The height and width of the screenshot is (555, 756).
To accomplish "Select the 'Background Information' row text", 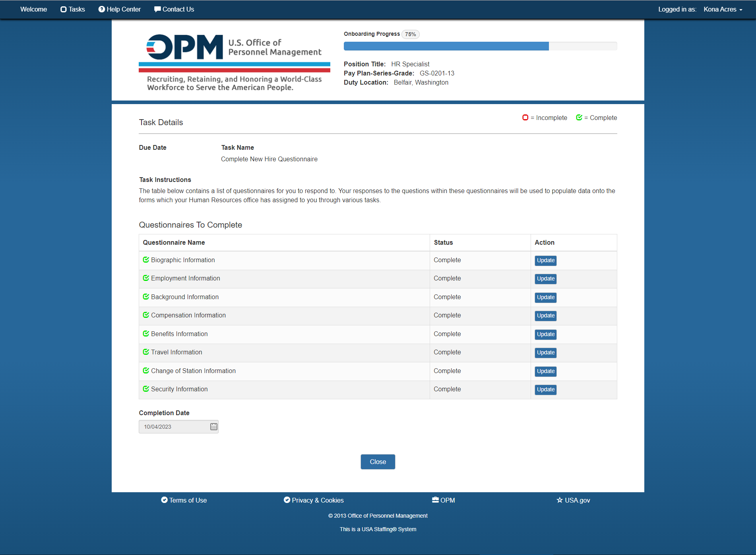I will [185, 297].
